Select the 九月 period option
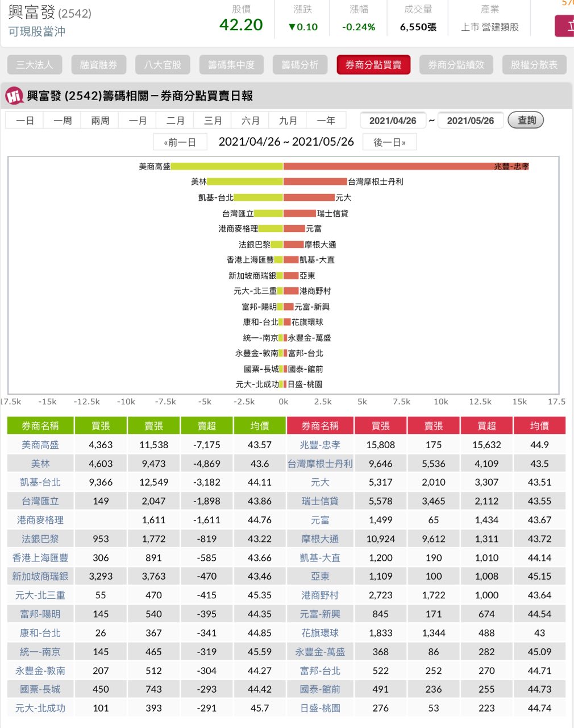574x728 pixels. pos(288,121)
